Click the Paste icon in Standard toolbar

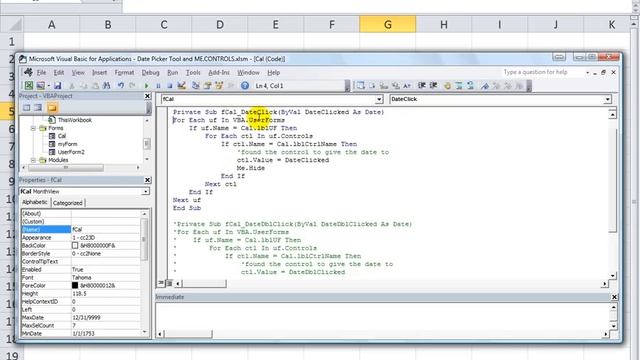tap(96, 85)
